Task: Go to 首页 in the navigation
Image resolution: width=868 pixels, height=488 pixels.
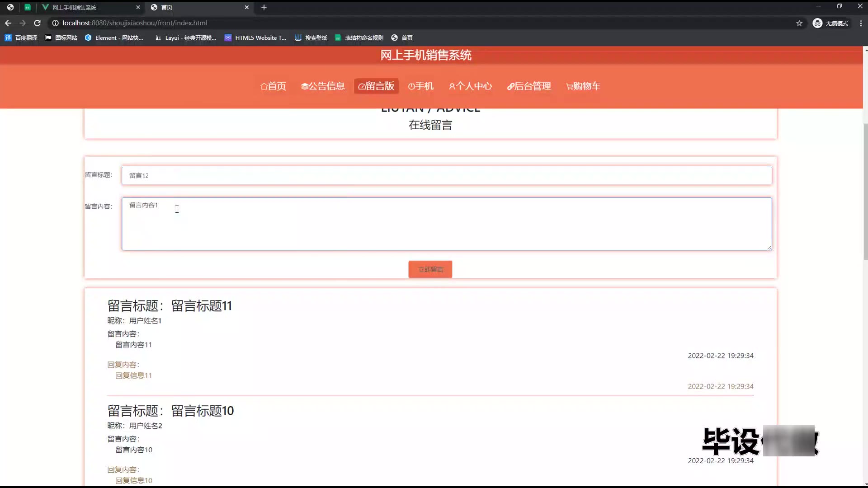Action: pyautogui.click(x=273, y=86)
